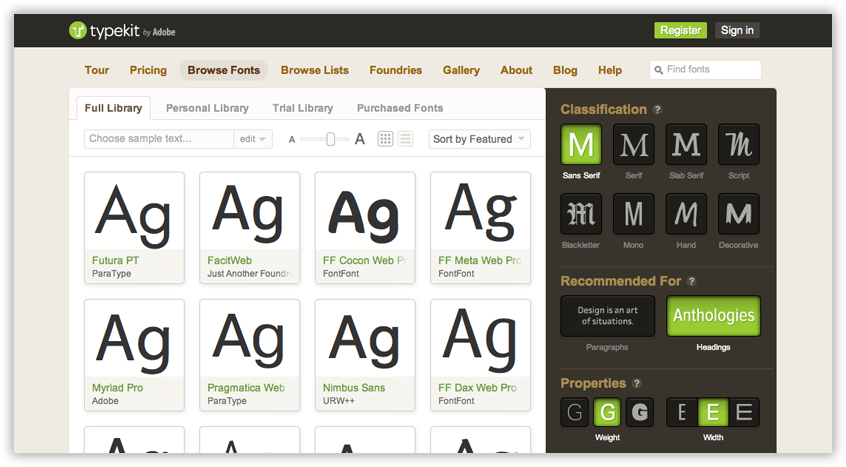Click Adobe foundry under Myriad Pro
Image resolution: width=846 pixels, height=467 pixels.
click(x=105, y=401)
